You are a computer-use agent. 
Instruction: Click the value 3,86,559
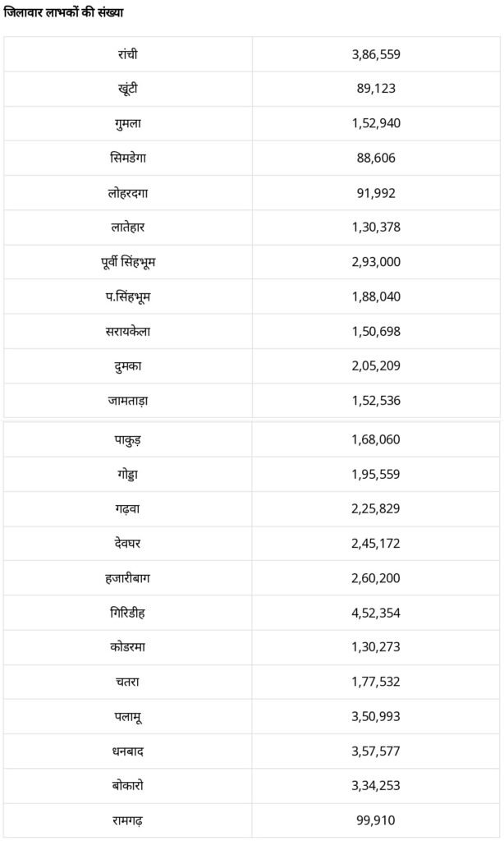[375, 54]
